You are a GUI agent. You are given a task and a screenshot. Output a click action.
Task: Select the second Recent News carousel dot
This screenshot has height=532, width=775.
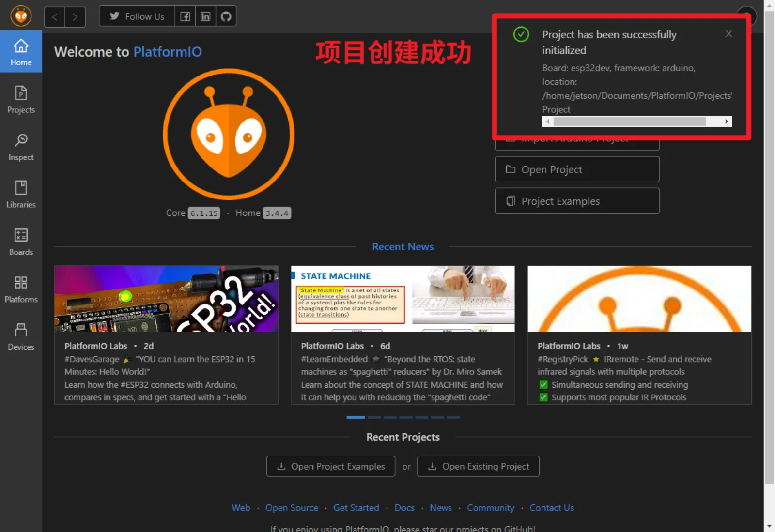pyautogui.click(x=373, y=417)
